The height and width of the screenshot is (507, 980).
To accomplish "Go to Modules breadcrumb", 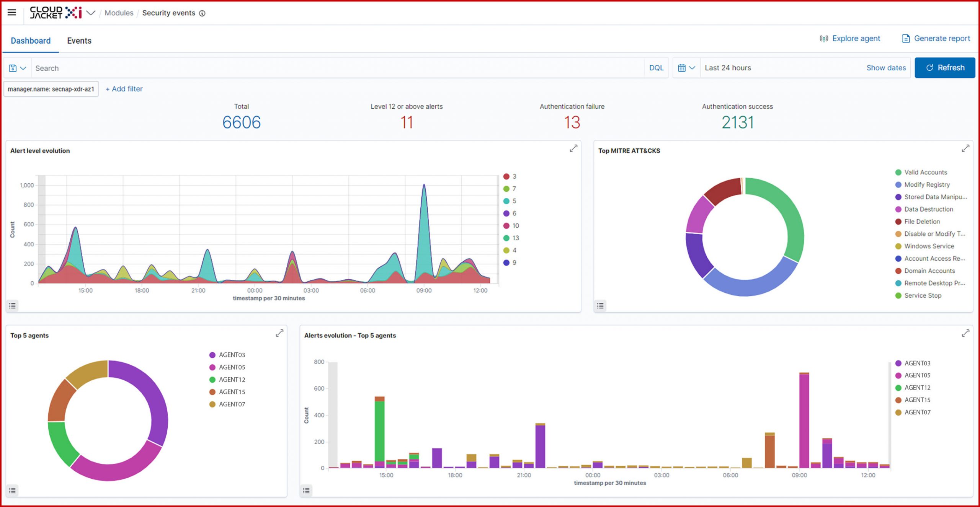I will (x=119, y=13).
